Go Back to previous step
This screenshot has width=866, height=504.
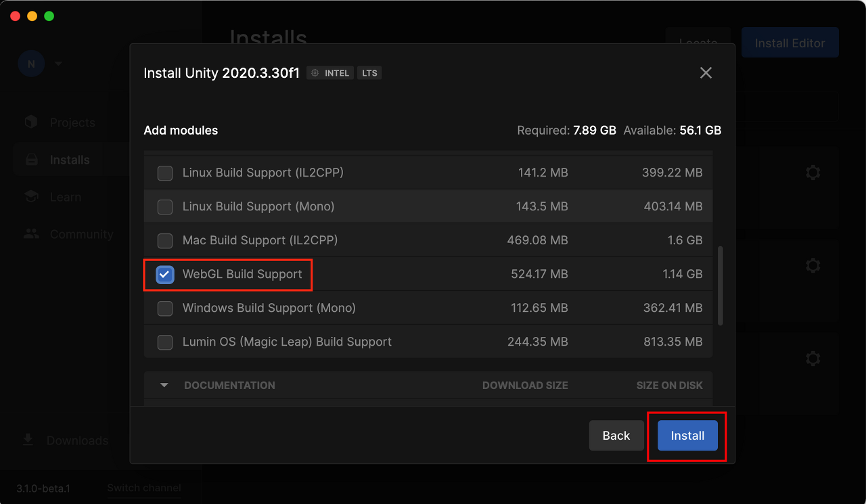tap(616, 436)
